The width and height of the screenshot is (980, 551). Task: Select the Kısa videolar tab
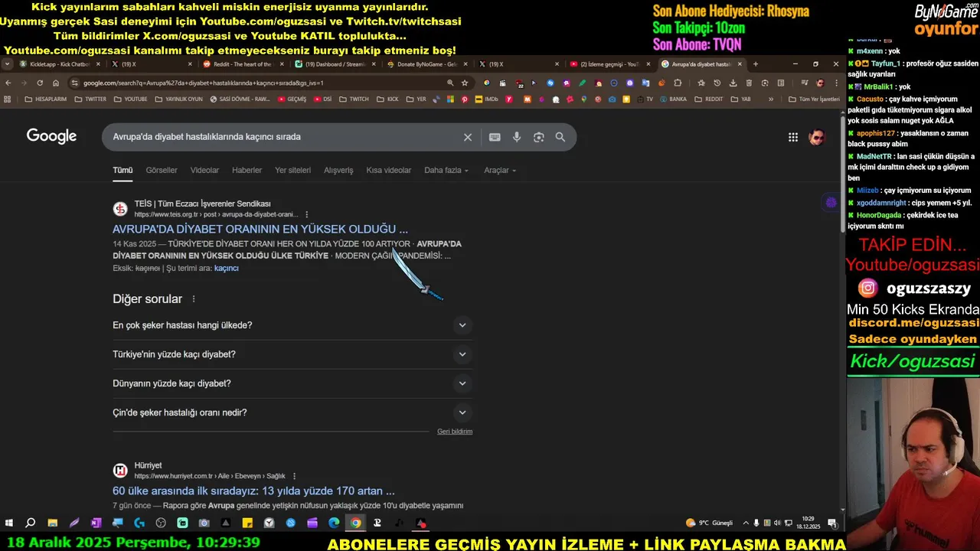pos(389,170)
